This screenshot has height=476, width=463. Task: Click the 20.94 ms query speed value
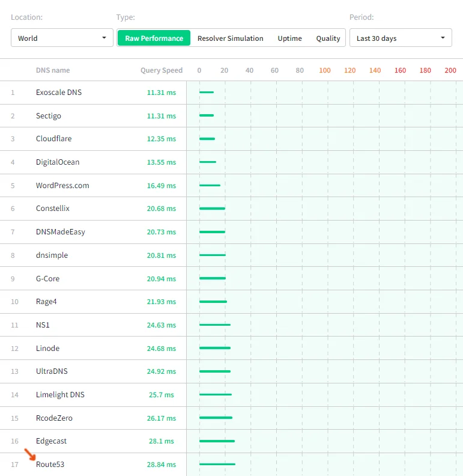(162, 279)
